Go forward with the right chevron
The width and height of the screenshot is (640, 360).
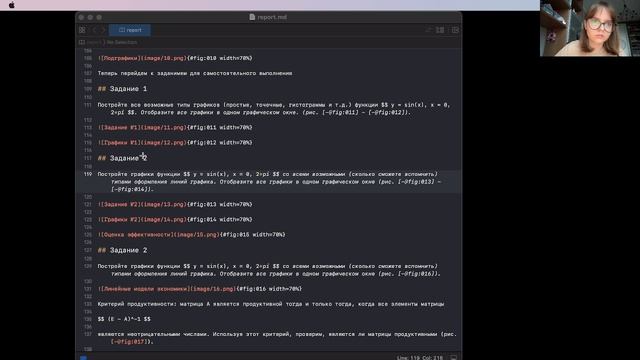(x=103, y=30)
